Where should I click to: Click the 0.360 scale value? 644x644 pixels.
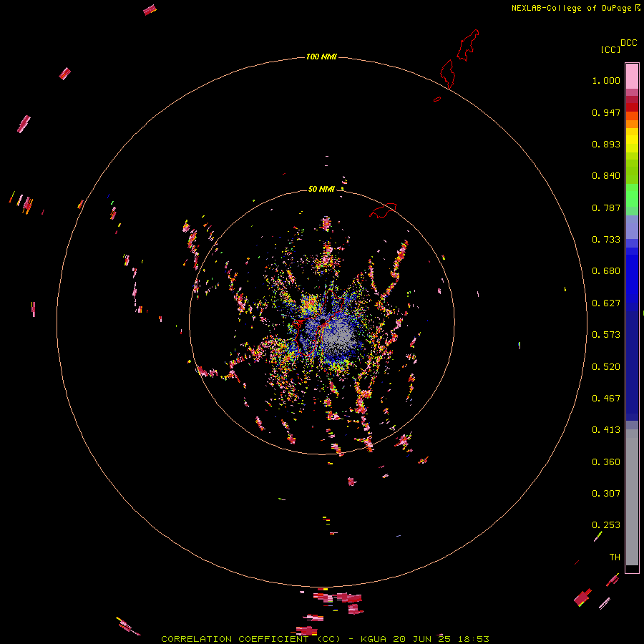click(606, 462)
